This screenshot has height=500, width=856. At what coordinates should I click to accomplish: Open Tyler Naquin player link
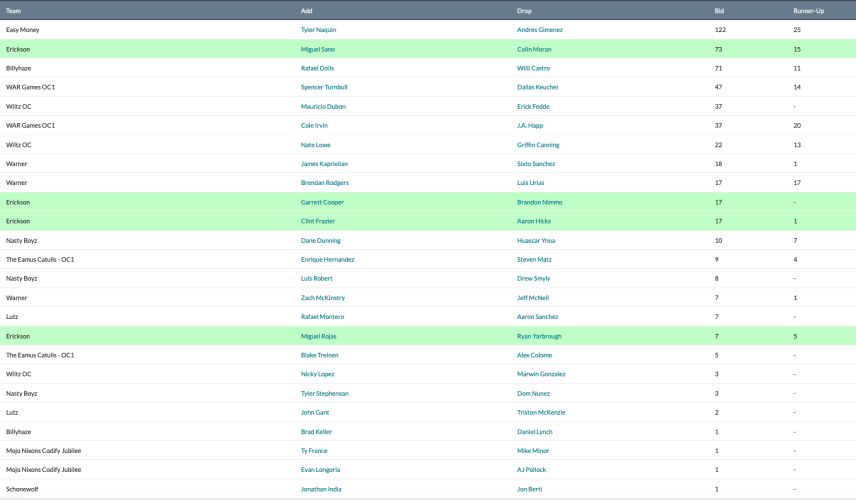(x=318, y=30)
